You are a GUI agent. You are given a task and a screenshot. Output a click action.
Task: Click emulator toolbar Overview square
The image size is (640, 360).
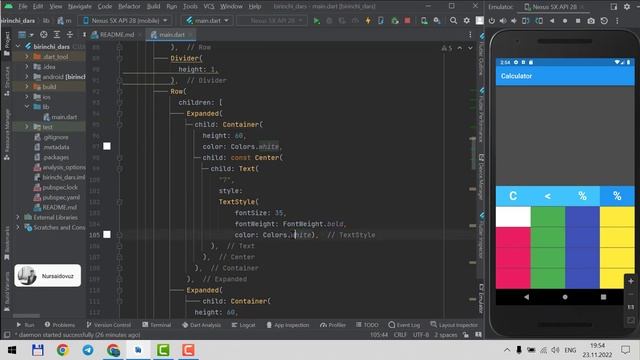(x=578, y=20)
